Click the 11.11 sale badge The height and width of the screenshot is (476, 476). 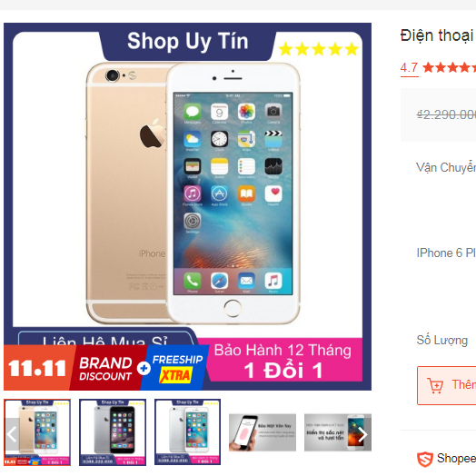click(x=37, y=369)
